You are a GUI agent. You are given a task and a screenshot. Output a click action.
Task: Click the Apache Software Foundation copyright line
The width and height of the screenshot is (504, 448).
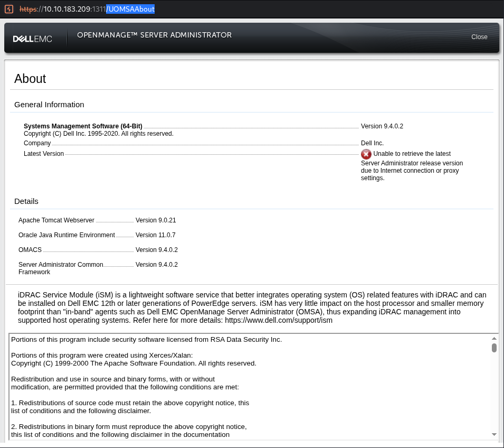(x=134, y=363)
